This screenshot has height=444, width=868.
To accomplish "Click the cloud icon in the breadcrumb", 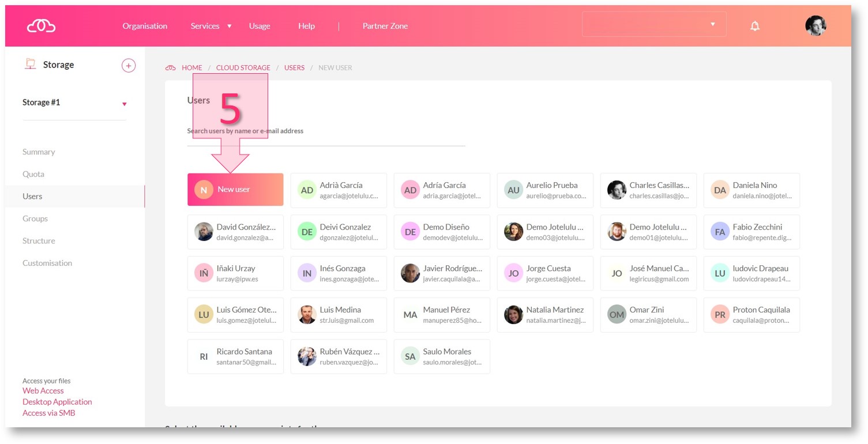I will pos(170,68).
